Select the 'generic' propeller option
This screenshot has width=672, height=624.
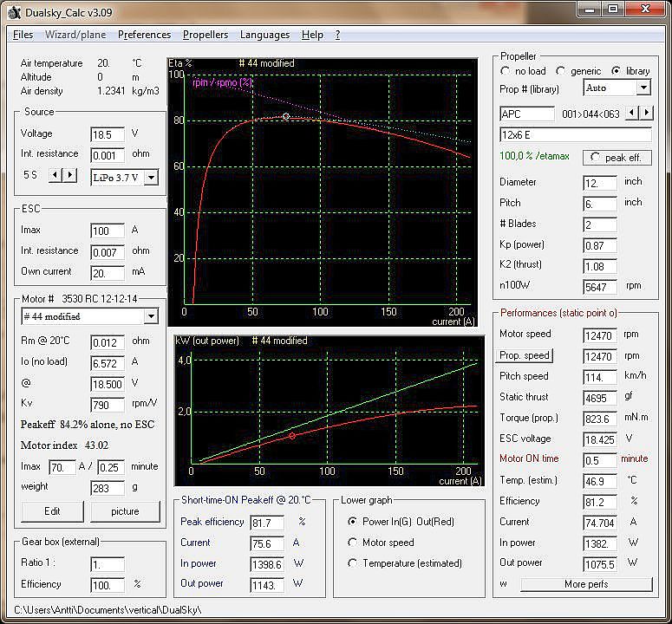pyautogui.click(x=560, y=71)
